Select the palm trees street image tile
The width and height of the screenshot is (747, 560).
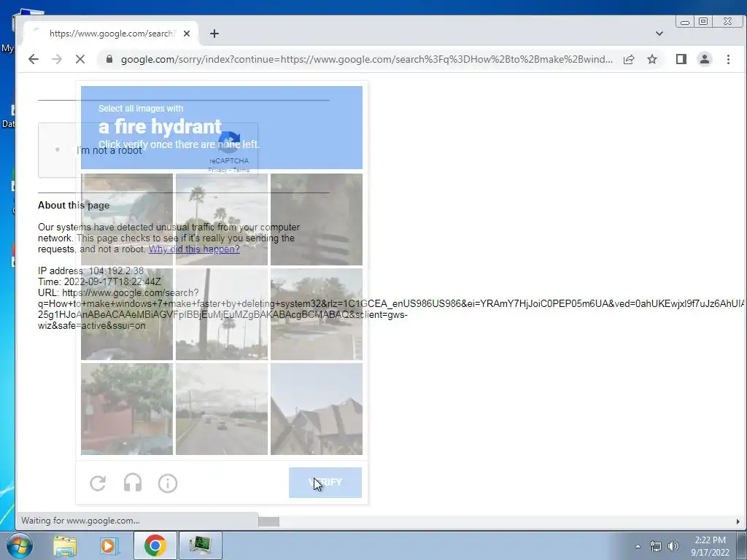[222, 219]
